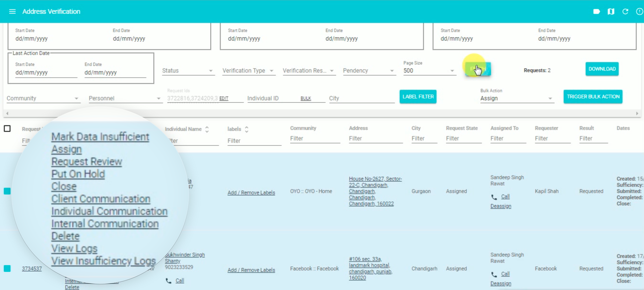This screenshot has width=644, height=290.
Task: Open Sukhwinder Singh Shanty individual link
Action: tap(185, 258)
